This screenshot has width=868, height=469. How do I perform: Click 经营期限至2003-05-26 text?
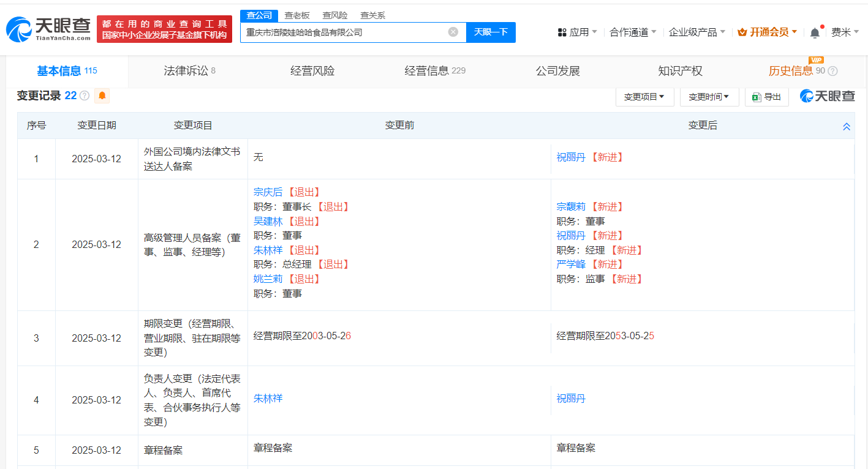pyautogui.click(x=302, y=336)
